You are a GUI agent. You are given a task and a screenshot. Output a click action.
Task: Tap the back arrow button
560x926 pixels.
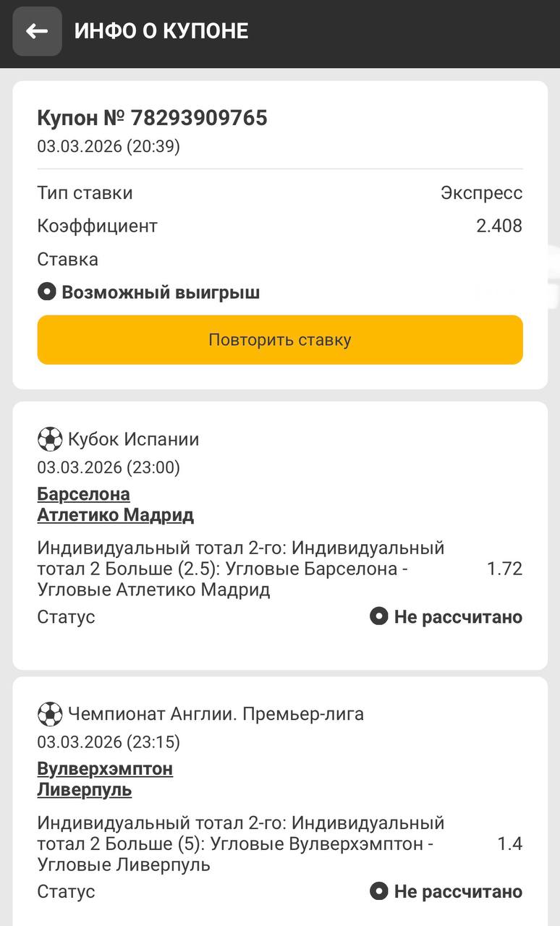37,31
